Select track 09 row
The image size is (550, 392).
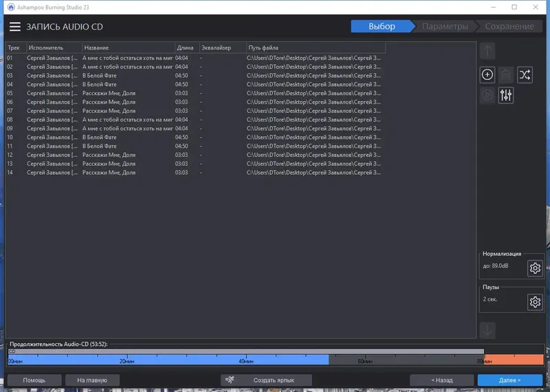tap(195, 129)
